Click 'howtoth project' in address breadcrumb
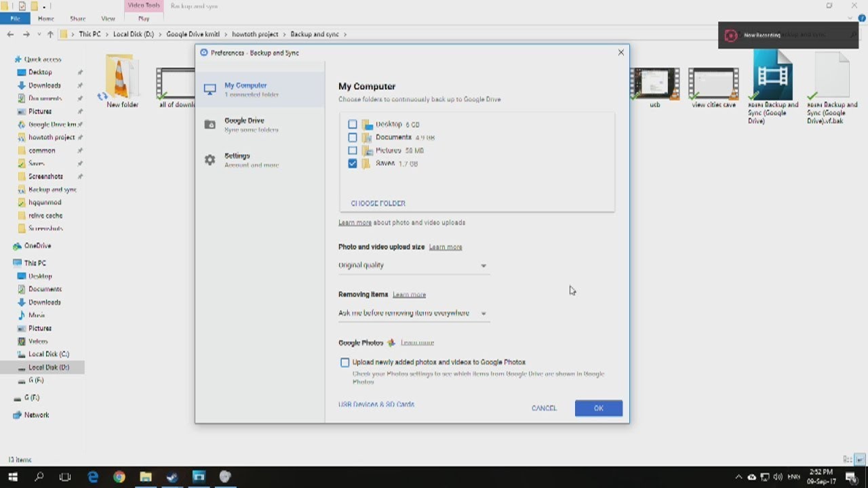The image size is (868, 488). tap(255, 34)
